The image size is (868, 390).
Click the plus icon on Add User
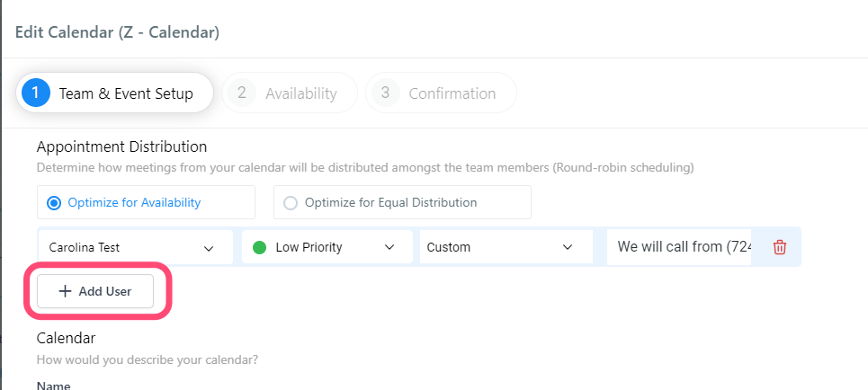[x=66, y=291]
